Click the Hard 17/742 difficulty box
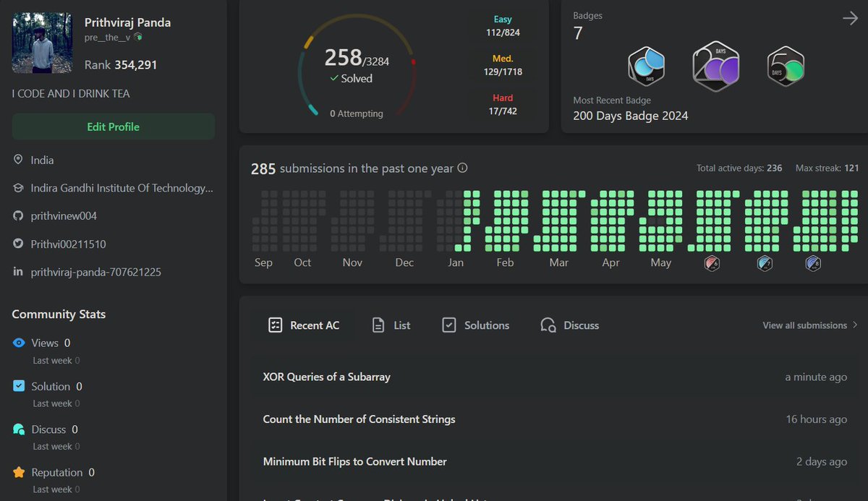Viewport: 868px width, 501px height. 503,105
